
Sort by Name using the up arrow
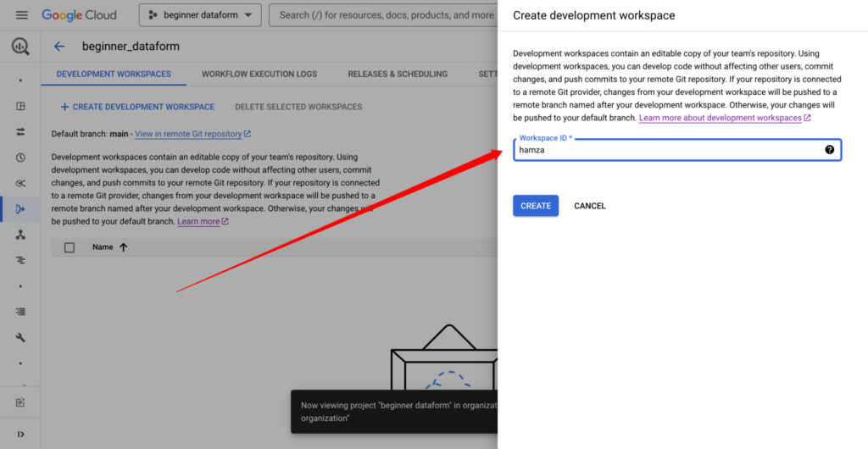point(124,247)
